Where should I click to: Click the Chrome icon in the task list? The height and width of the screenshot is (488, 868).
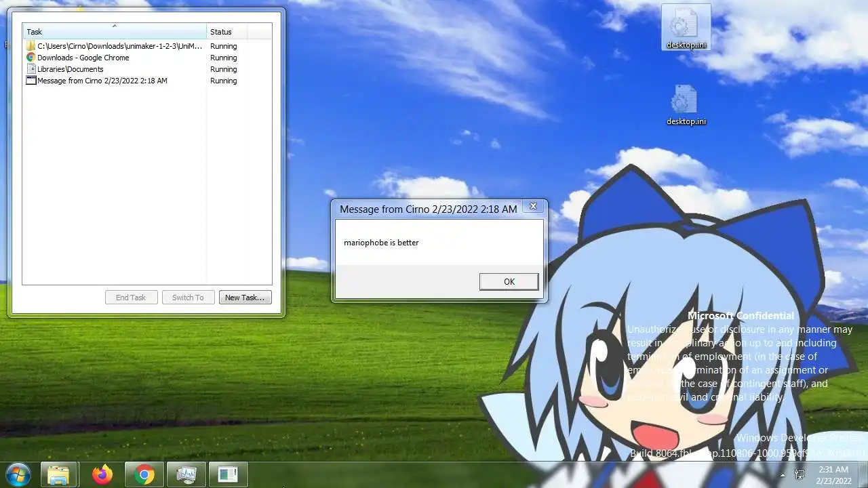[x=31, y=58]
